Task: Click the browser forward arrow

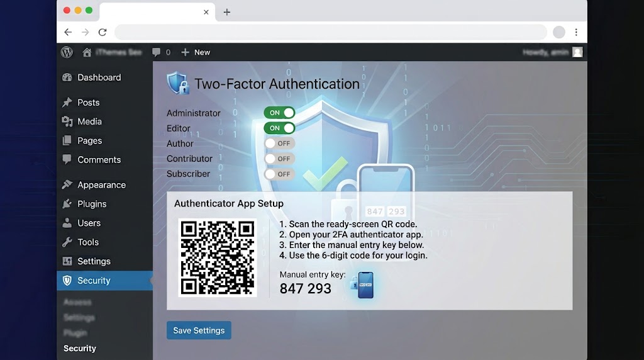Action: point(85,32)
